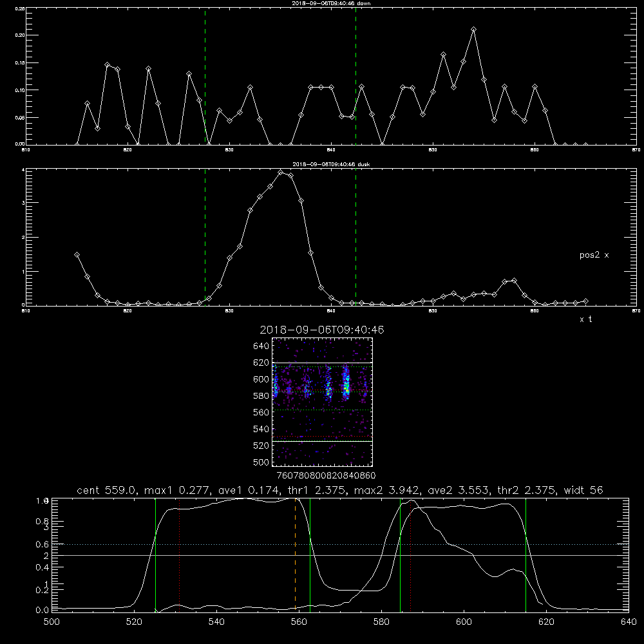The height and width of the screenshot is (644, 644).
Task: Select the right green dashed line in dusk plot
Action: click(355, 237)
